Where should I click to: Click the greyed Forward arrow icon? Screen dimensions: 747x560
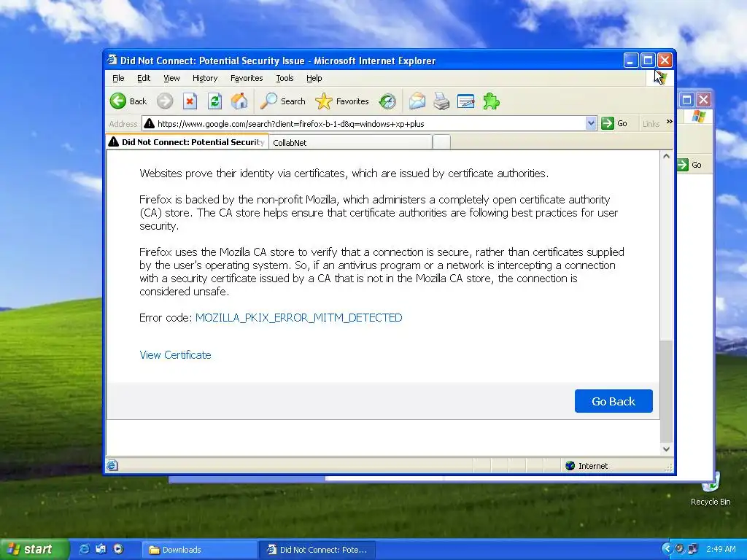[165, 101]
